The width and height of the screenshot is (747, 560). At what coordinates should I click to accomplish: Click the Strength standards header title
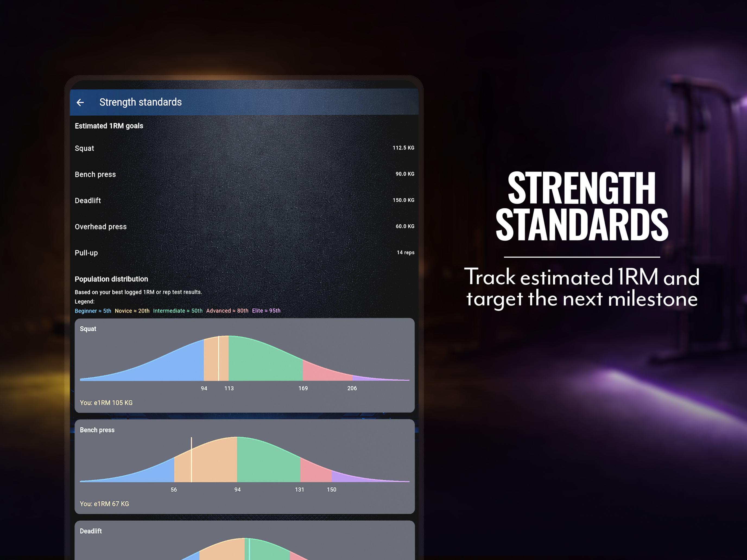(141, 102)
